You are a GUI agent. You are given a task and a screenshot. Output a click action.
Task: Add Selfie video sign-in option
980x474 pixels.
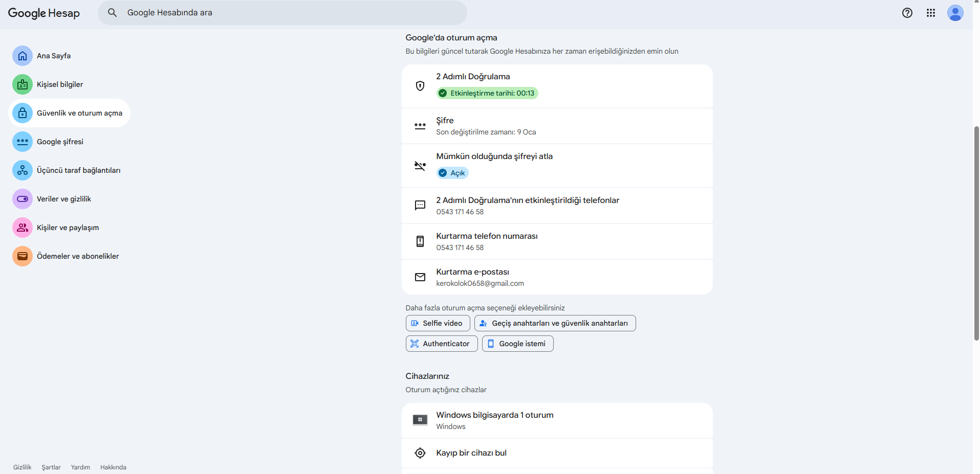(x=438, y=323)
